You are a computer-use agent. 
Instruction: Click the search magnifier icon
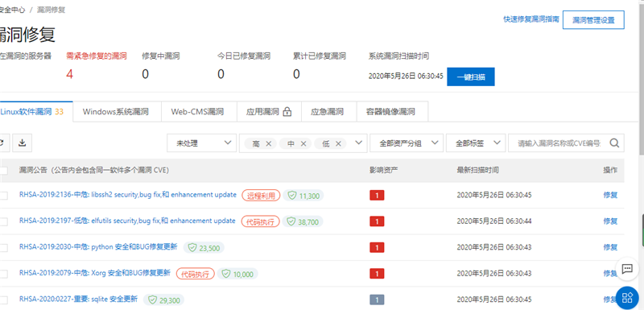614,143
